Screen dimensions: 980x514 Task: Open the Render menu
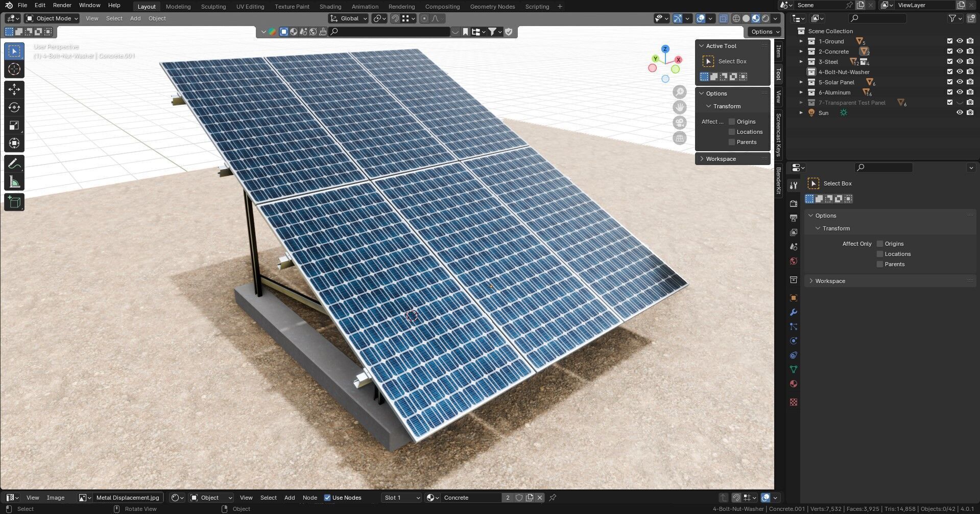point(62,5)
